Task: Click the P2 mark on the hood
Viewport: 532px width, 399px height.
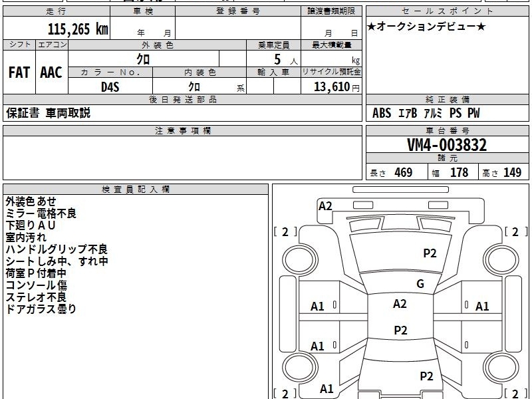Action: [x=430, y=253]
